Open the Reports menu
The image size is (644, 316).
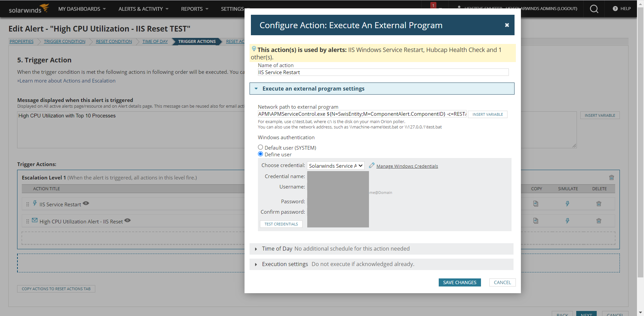coord(195,9)
